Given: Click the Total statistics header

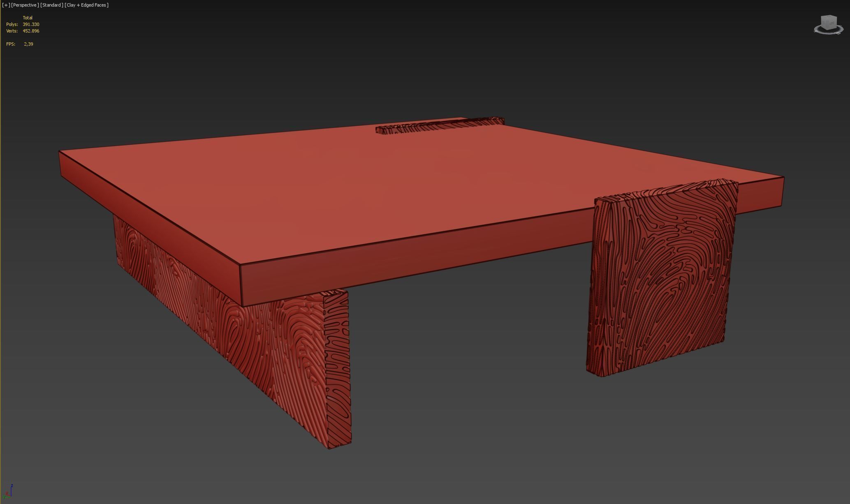Looking at the screenshot, I should click(x=28, y=18).
